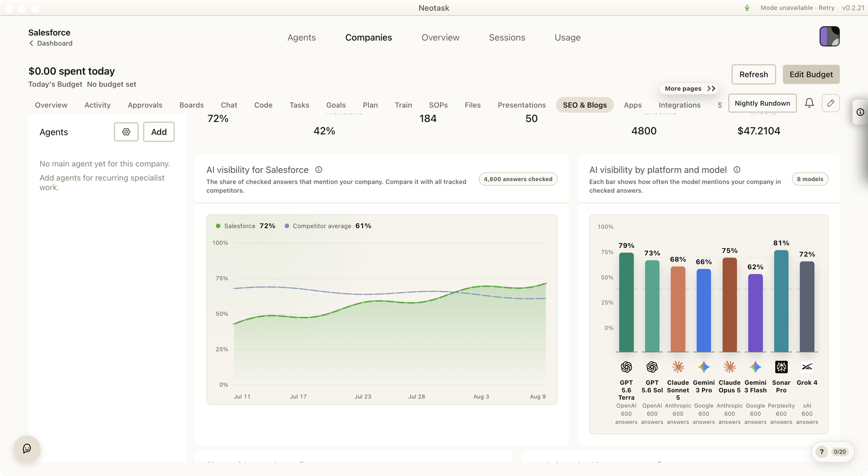This screenshot has width=868, height=476.
Task: Click the microphone icon in title bar
Action: click(x=747, y=8)
